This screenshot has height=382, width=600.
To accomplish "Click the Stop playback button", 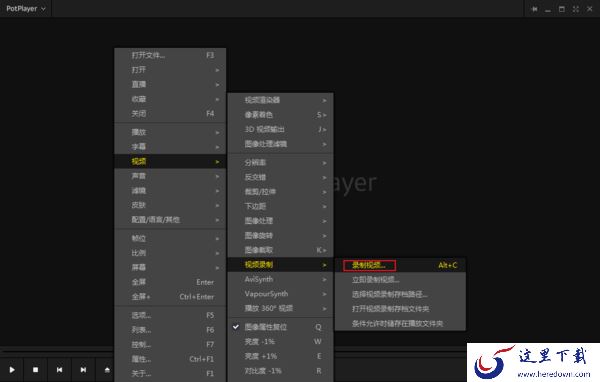I will click(x=36, y=370).
